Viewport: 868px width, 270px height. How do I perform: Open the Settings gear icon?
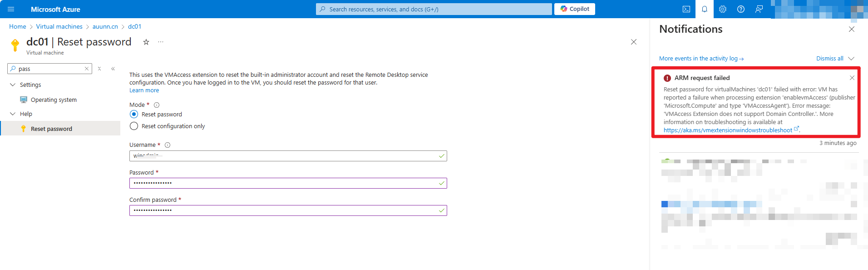point(723,9)
